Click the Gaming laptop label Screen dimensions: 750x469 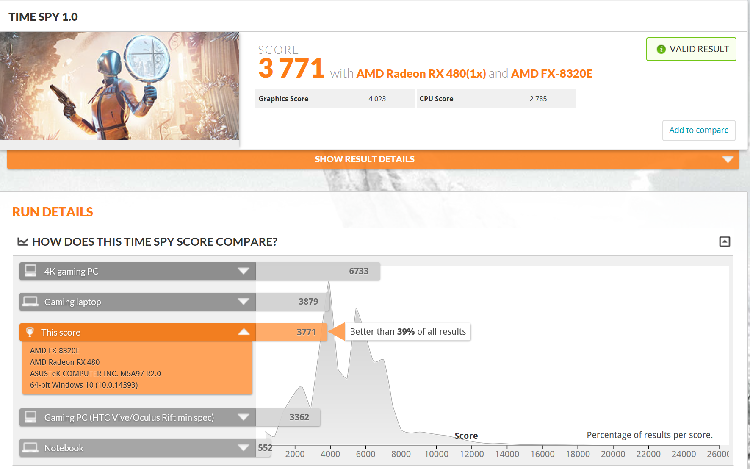pyautogui.click(x=73, y=302)
